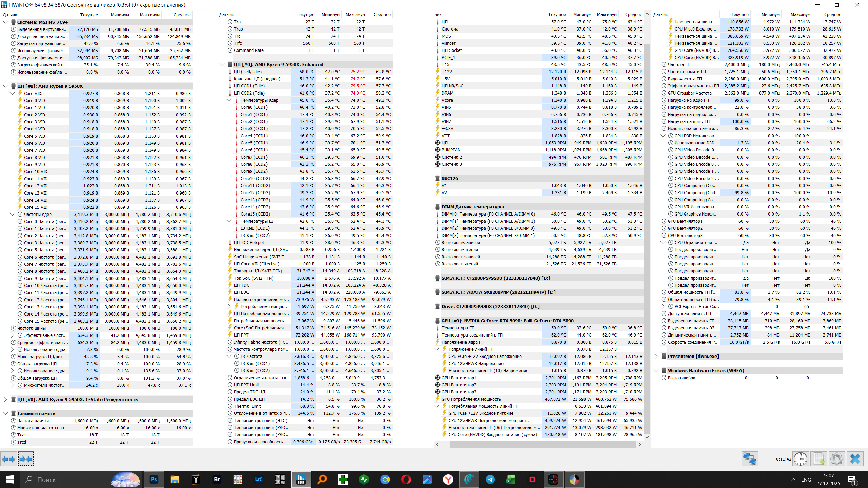This screenshot has height=488, width=868.
Task: Click the third panel's vertical scrollbar down arrow
Action: tap(647, 437)
